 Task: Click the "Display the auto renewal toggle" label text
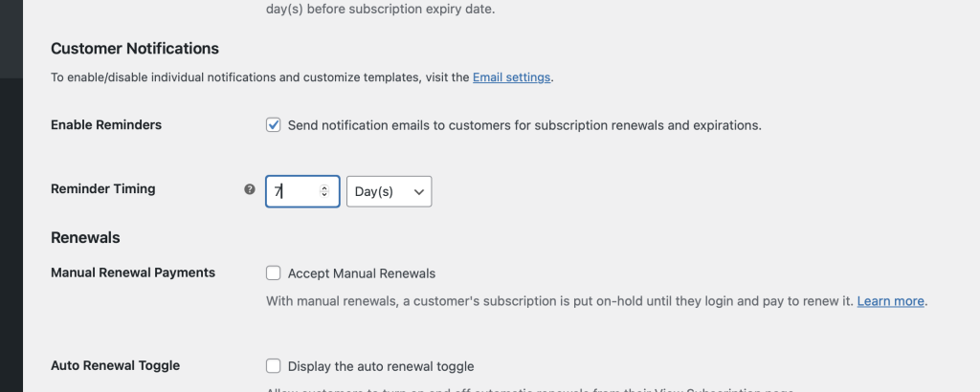380,366
